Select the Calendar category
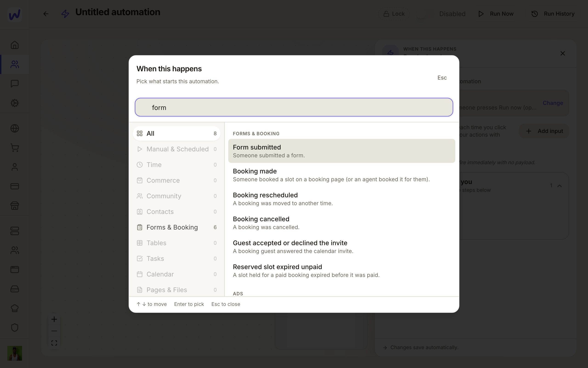 (x=177, y=274)
